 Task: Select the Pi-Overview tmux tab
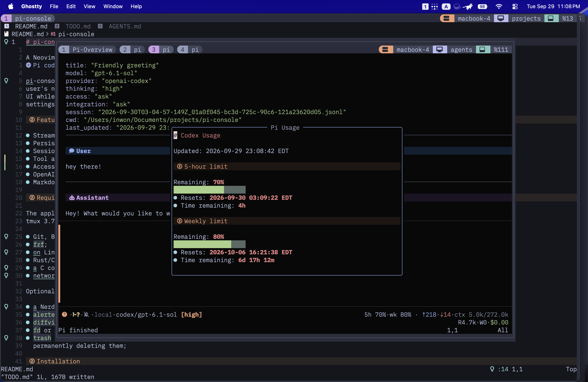pyautogui.click(x=87, y=50)
